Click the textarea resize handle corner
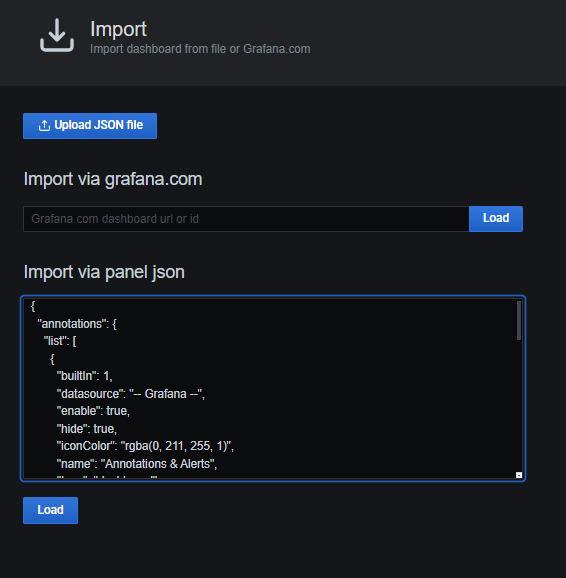The width and height of the screenshot is (566, 578). [x=519, y=475]
